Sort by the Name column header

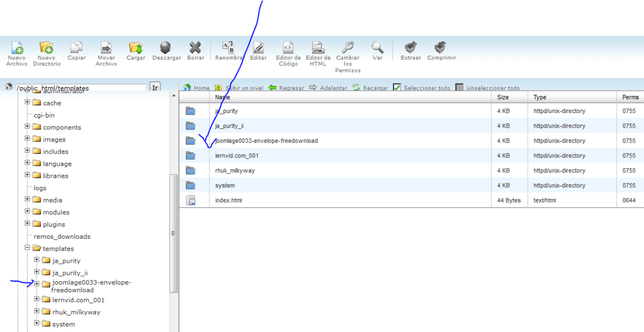click(350, 97)
